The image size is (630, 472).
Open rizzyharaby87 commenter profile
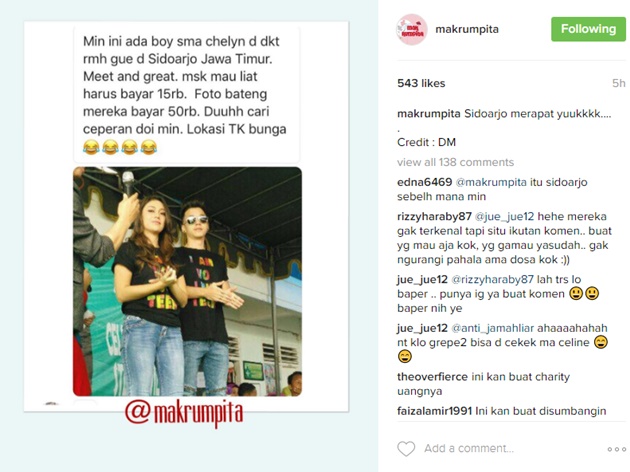[x=434, y=217]
